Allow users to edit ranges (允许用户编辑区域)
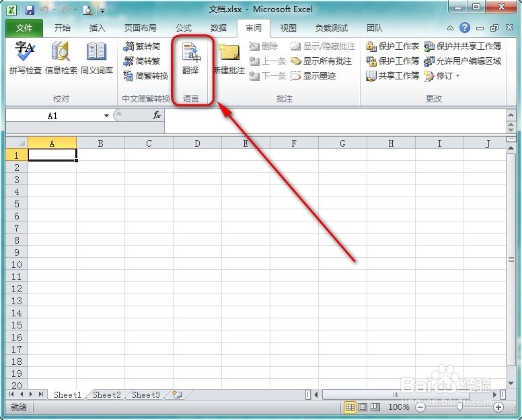The image size is (522, 420). pos(463,61)
